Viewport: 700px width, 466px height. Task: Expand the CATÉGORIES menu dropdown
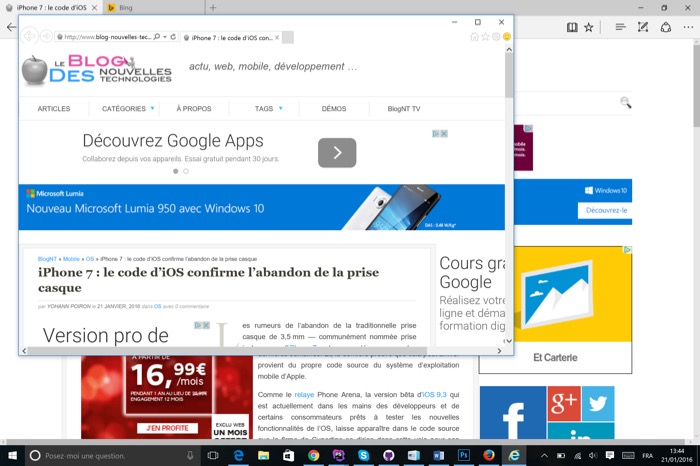(x=152, y=108)
